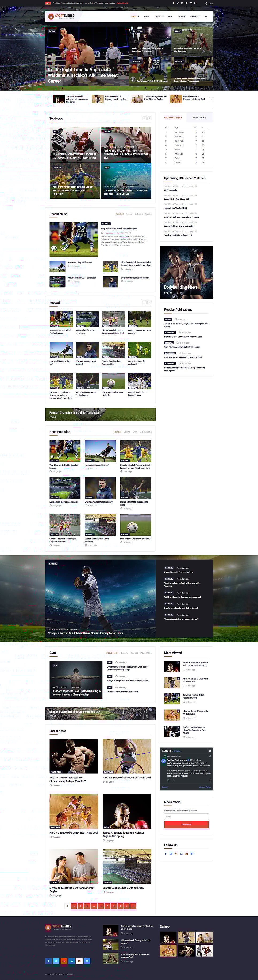258x980 pixels.
Task: Click the Login icon in top bar
Action: [x=209, y=3]
